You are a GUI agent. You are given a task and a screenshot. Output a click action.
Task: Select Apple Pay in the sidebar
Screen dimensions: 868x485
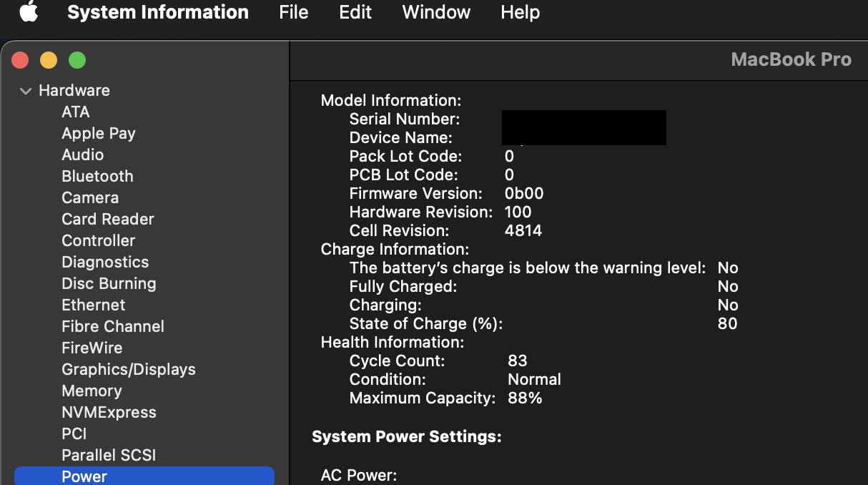tap(99, 134)
